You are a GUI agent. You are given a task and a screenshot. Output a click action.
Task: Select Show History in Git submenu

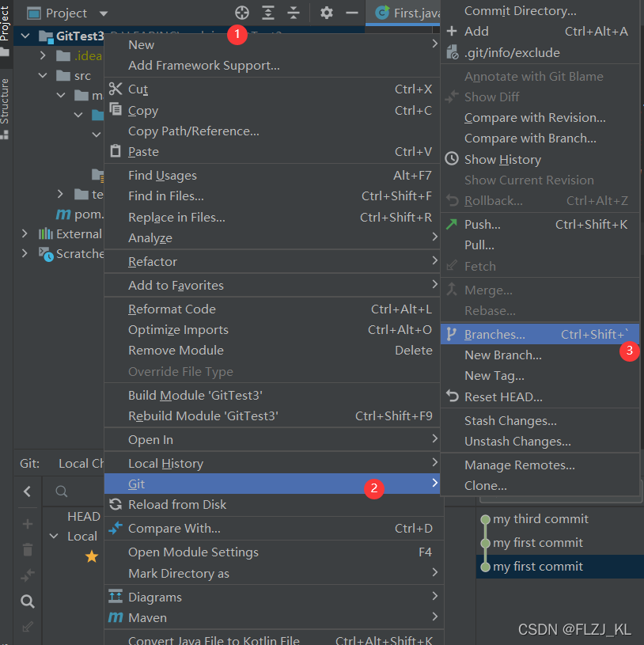pos(540,159)
